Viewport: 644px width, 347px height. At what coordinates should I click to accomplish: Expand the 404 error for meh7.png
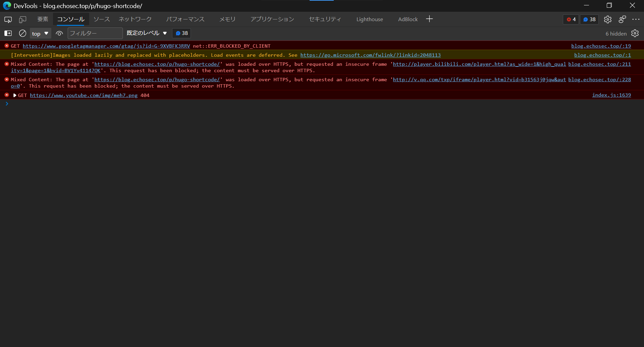pos(14,95)
